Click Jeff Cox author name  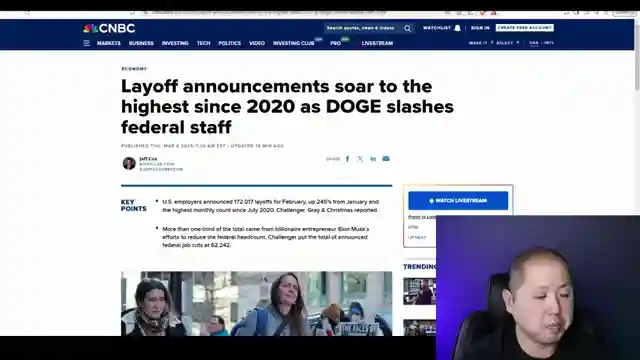click(x=148, y=159)
